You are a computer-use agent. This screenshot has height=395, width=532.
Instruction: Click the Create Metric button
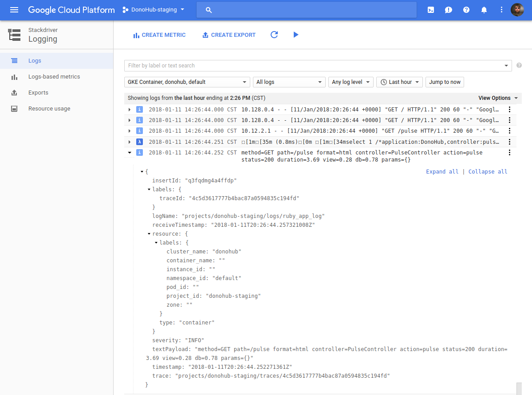pos(159,35)
